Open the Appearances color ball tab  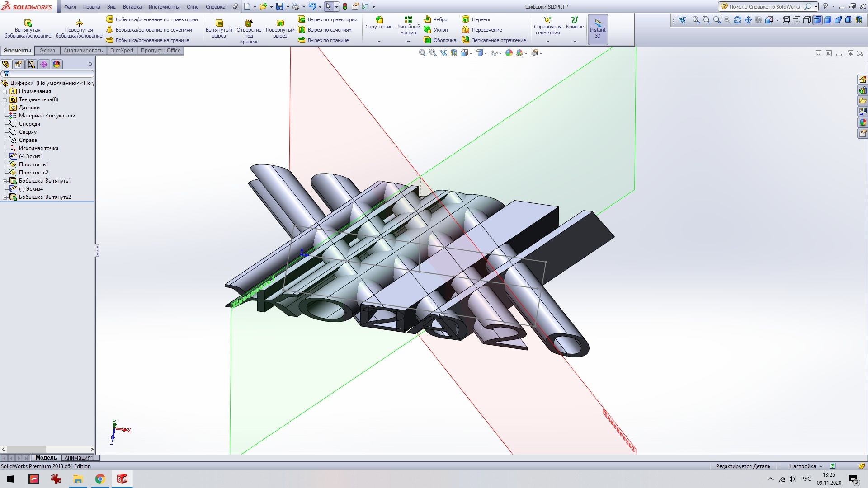(x=57, y=64)
